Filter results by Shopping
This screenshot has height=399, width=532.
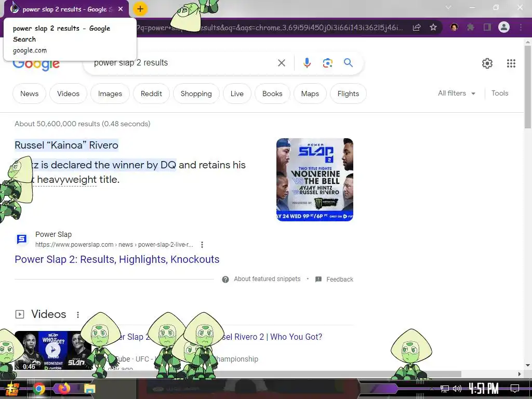tap(196, 94)
